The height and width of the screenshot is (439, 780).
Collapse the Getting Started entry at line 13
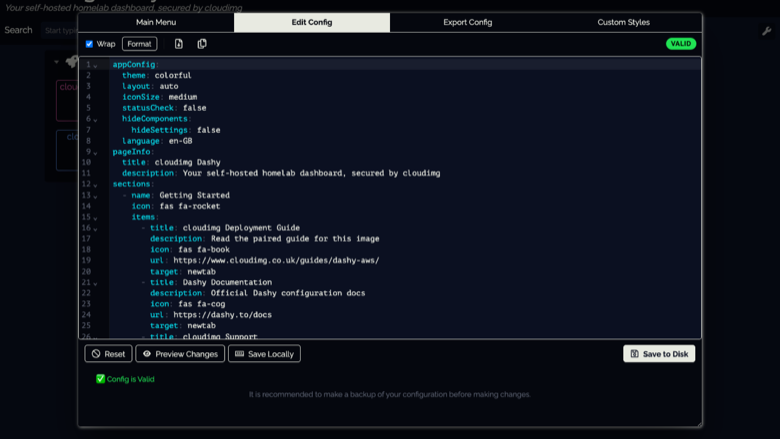[95, 196]
